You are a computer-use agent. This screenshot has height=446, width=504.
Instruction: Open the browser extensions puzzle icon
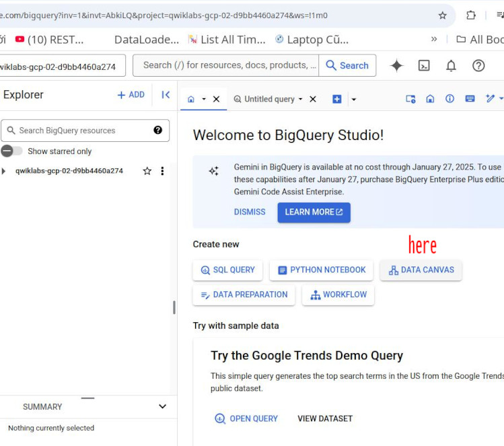(x=470, y=15)
